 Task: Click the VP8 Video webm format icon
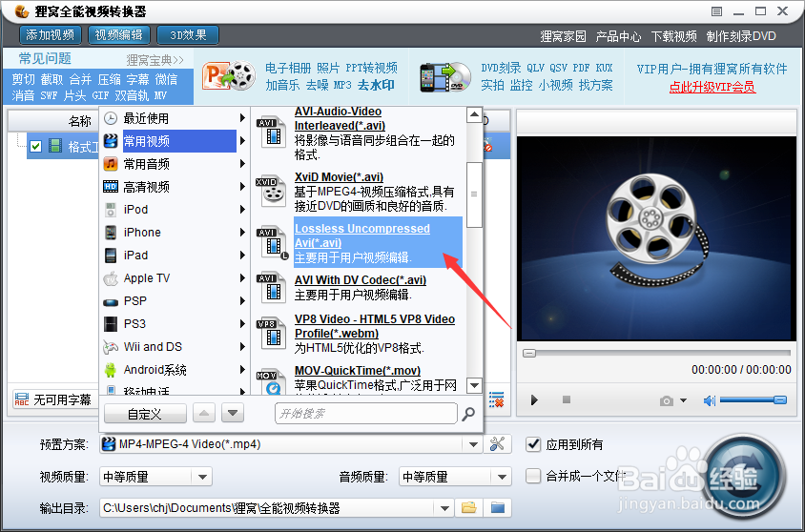271,334
